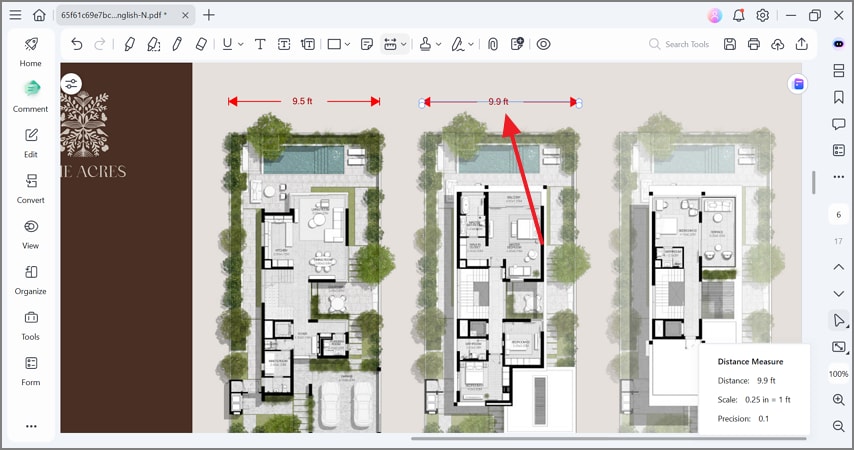The width and height of the screenshot is (854, 450).
Task: Open settings gear
Action: (x=762, y=15)
